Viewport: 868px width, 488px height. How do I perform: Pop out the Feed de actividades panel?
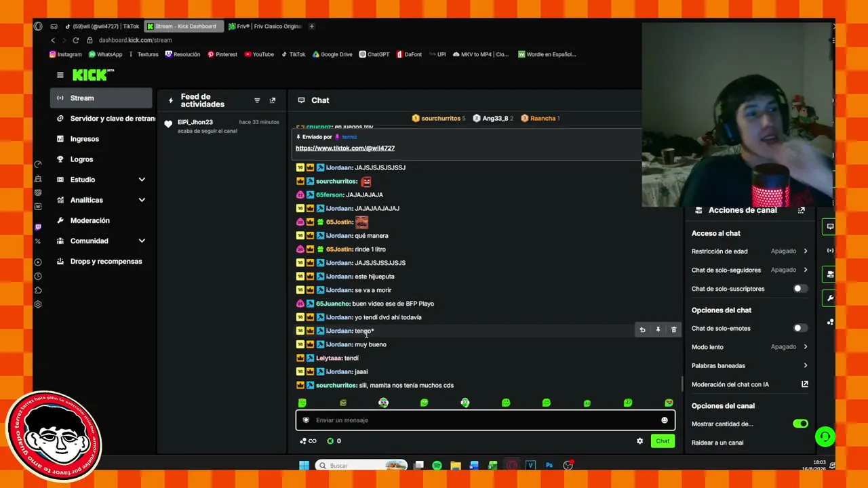273,100
